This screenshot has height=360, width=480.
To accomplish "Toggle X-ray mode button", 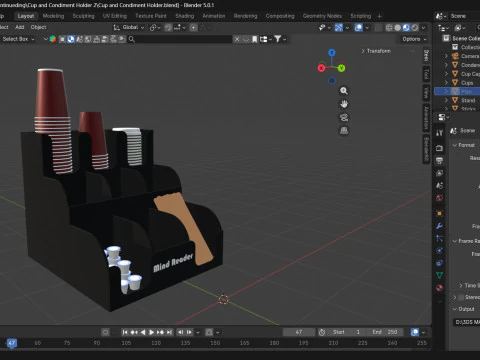I will coord(378,28).
